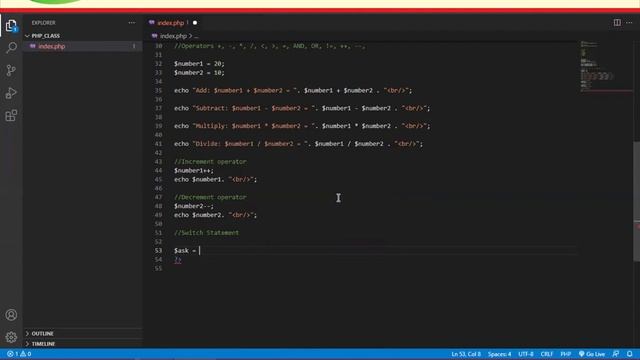Viewport: 640px width, 360px height.
Task: Click the minimap code overview
Action: pos(606,67)
